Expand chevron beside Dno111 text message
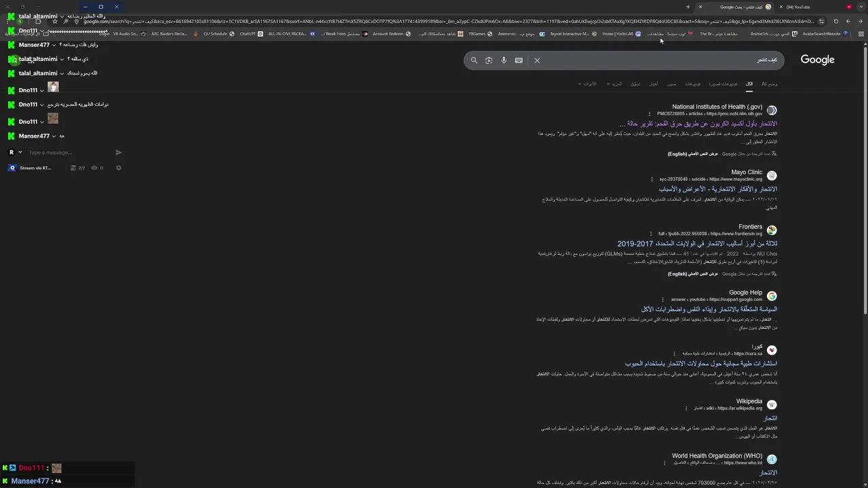Screen dimensions: 868x488 (x=41, y=104)
